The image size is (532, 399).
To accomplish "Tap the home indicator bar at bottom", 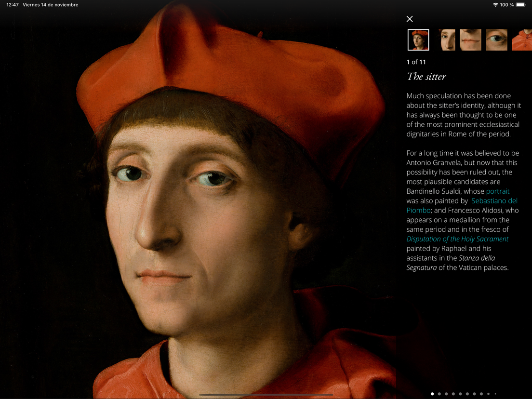I will point(266,395).
